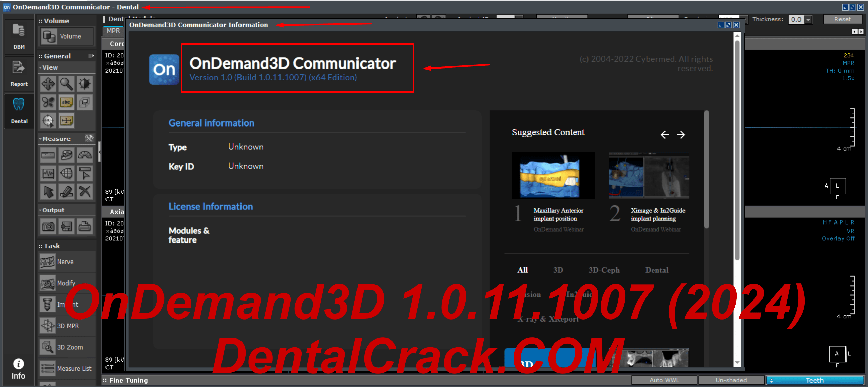This screenshot has width=868, height=387.
Task: Select the Tape curve measure tool
Action: [66, 155]
